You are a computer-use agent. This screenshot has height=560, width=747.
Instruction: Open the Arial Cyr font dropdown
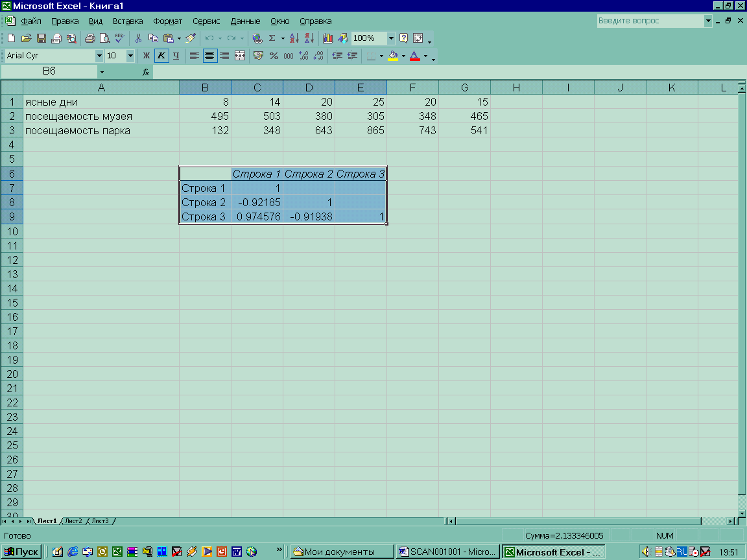point(99,56)
